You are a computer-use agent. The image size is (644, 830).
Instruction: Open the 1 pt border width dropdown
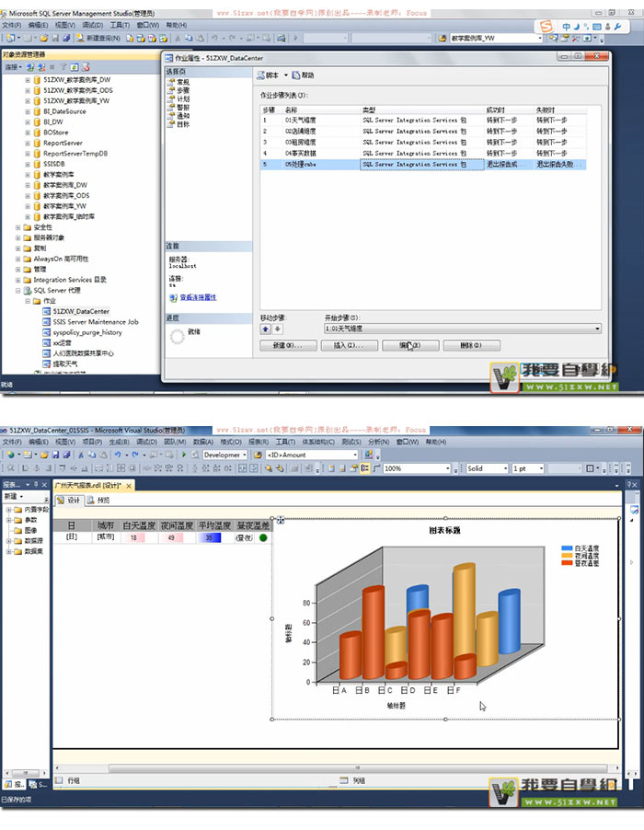tap(541, 469)
